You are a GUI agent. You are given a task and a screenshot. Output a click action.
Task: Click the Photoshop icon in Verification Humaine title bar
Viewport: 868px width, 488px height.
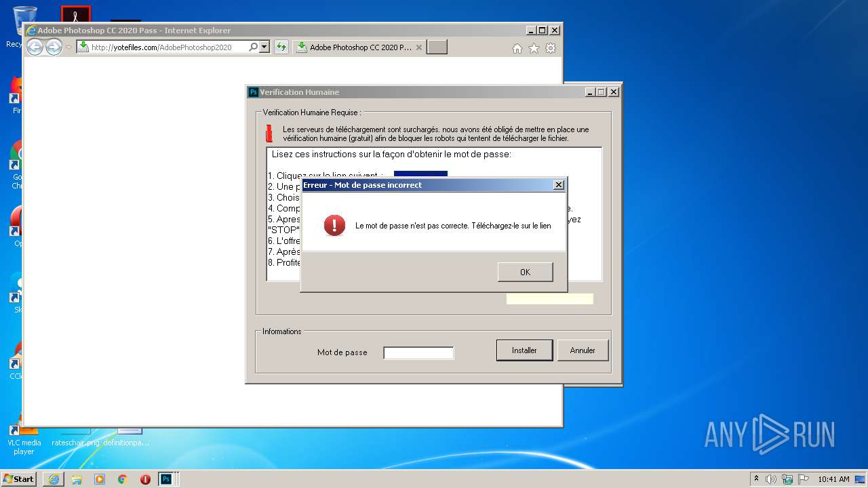tap(254, 92)
